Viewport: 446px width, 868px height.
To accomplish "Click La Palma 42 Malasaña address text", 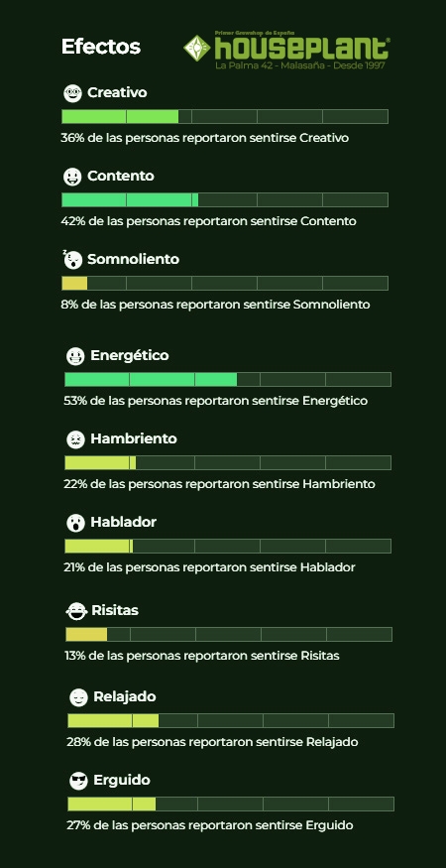I will [300, 65].
